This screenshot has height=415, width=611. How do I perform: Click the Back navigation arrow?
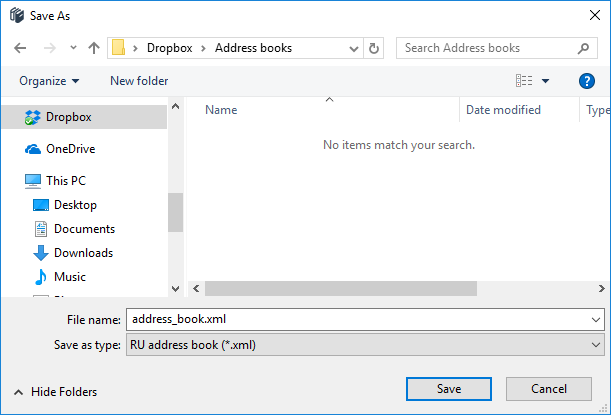22,48
